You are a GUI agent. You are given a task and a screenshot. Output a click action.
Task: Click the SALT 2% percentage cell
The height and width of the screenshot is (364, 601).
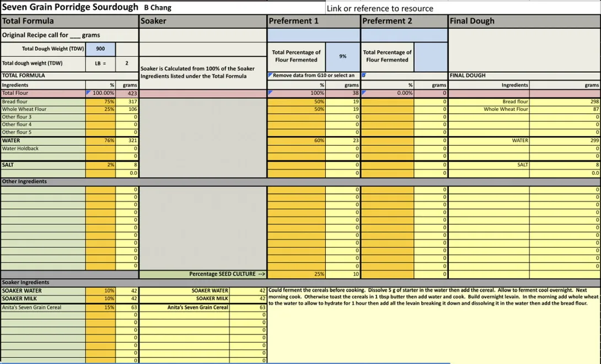[100, 165]
